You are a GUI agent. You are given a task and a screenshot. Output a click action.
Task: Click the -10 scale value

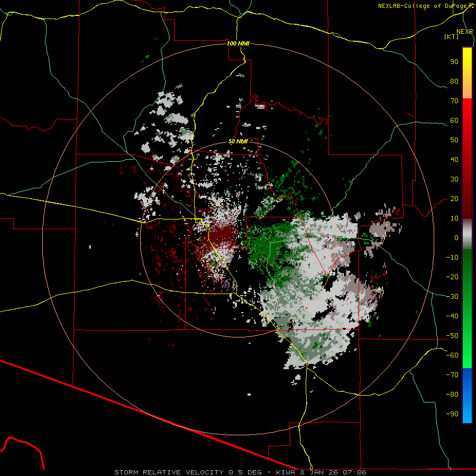pos(452,258)
